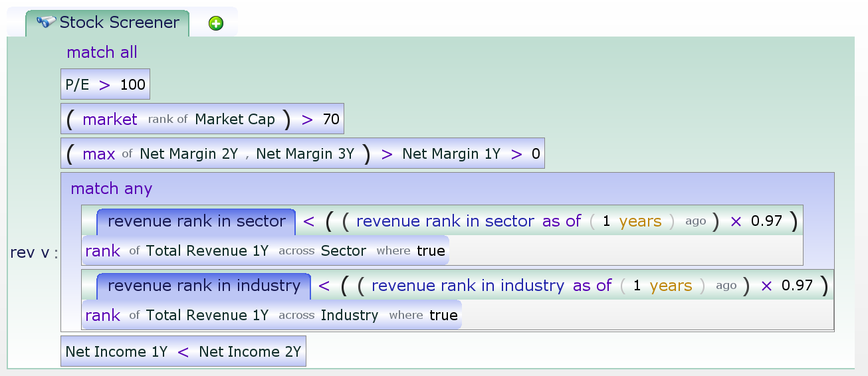Edit the 0.97 multiplier in industry condition

[x=797, y=286]
